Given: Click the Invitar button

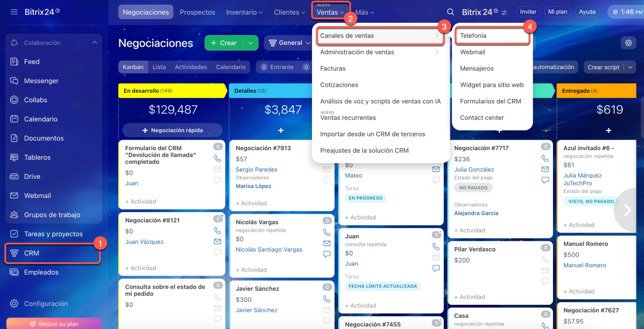Looking at the screenshot, I should point(528,12).
